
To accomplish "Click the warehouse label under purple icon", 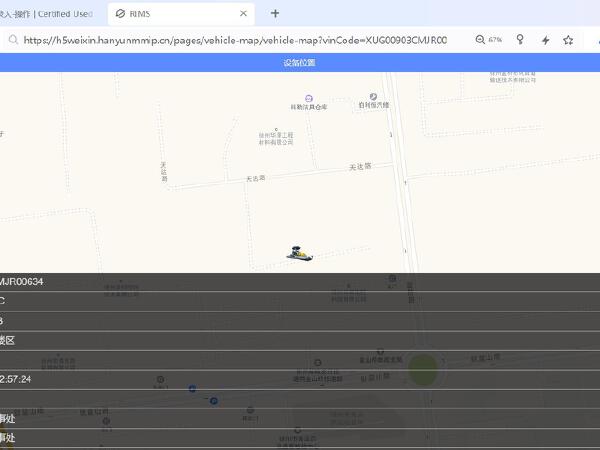I will pyautogui.click(x=309, y=107).
